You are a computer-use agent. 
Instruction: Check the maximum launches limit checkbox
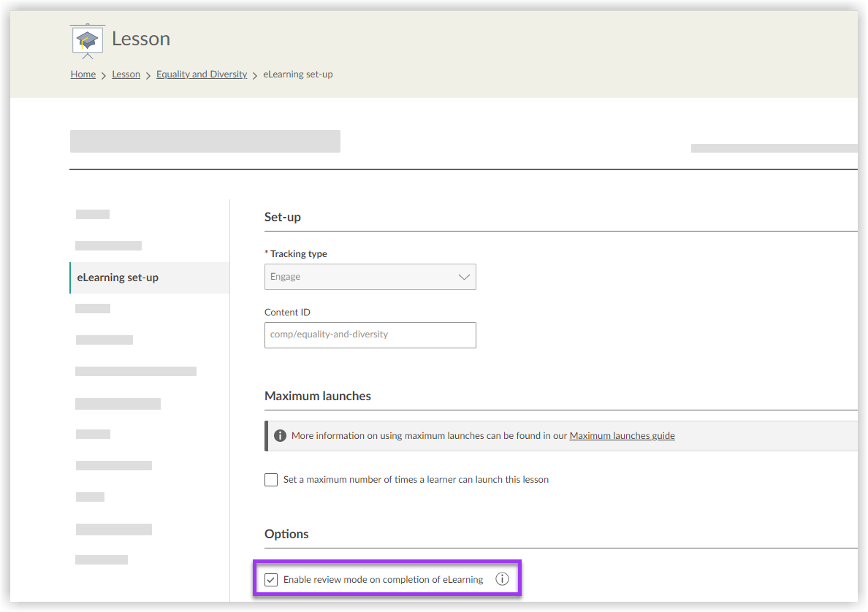coord(271,479)
